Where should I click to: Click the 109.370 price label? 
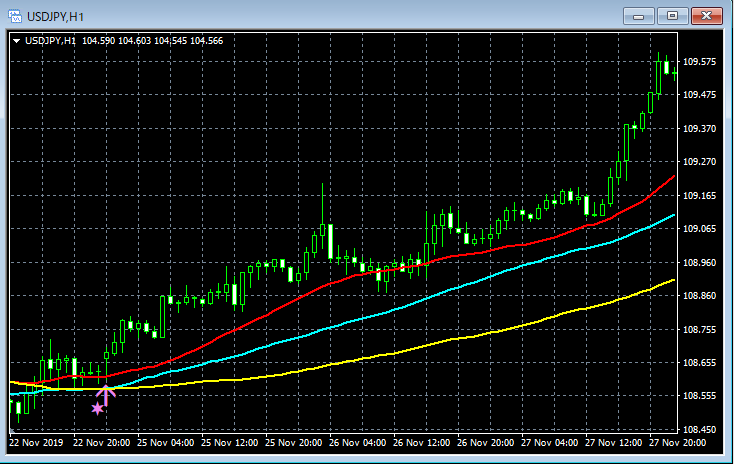(699, 129)
